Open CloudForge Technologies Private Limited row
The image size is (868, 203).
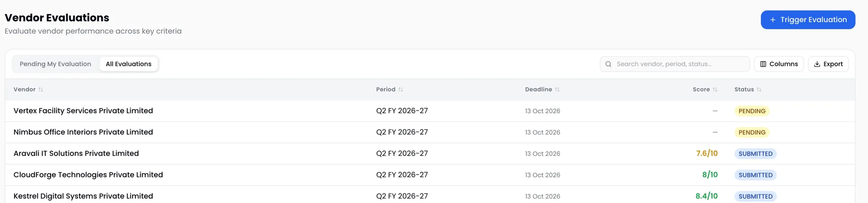(430, 175)
